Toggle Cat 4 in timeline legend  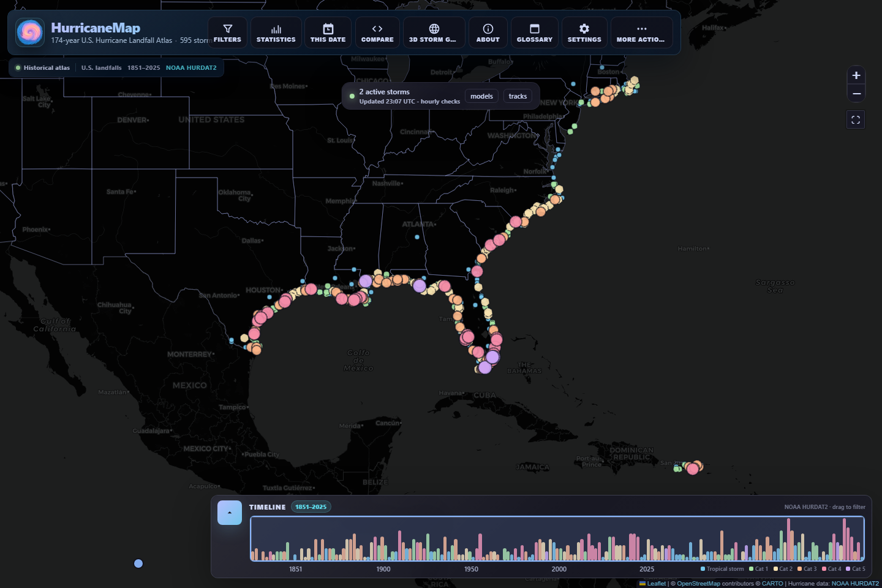click(831, 569)
